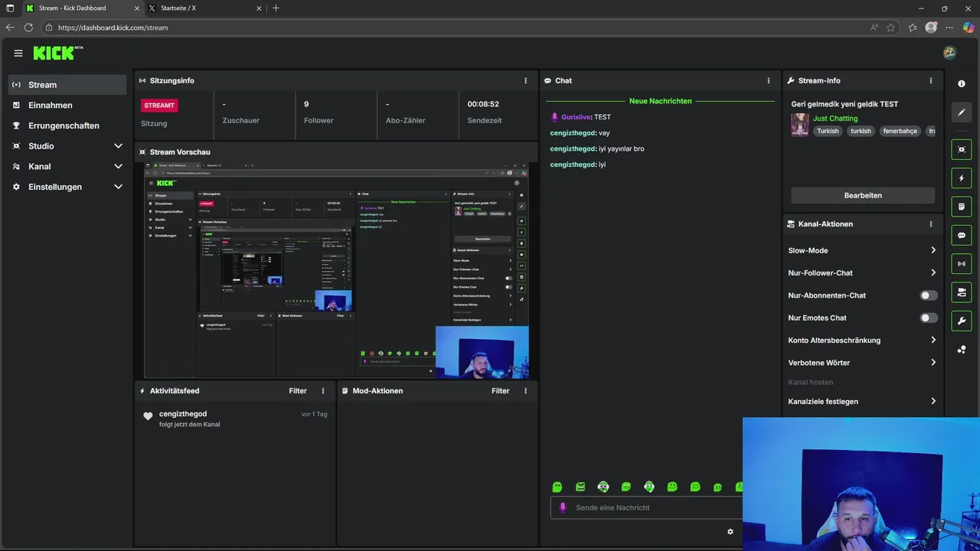Viewport: 980px width, 551px height.
Task: Click the Stream Vorschau video preview
Action: (336, 270)
